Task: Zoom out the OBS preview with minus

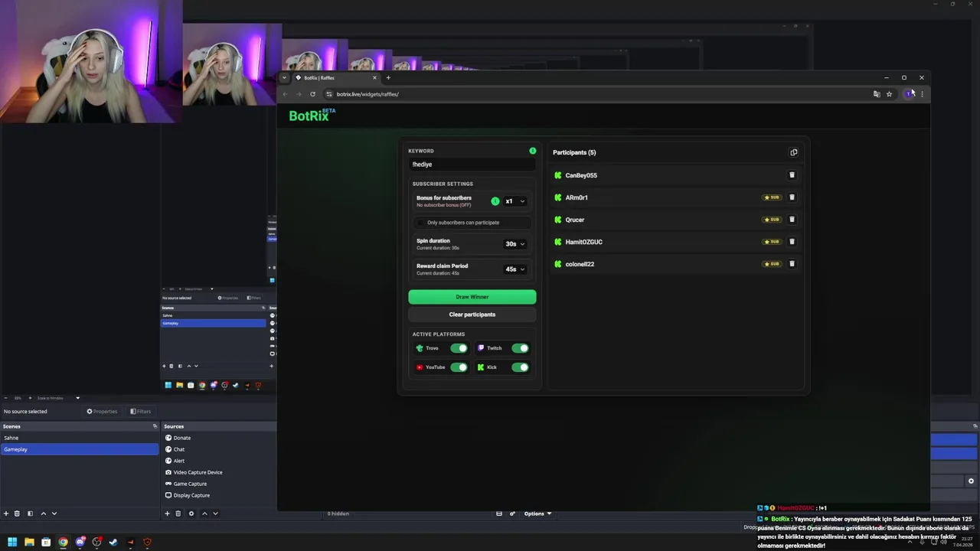Action: click(6, 398)
